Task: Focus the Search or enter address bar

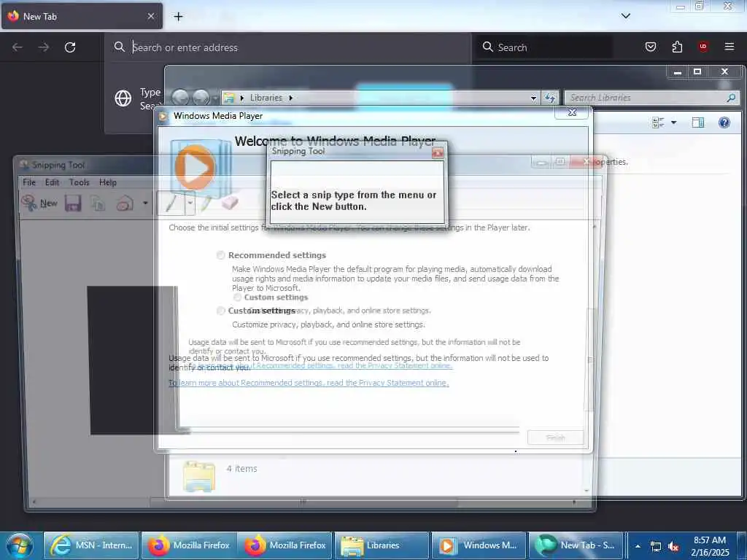Action: pos(287,47)
